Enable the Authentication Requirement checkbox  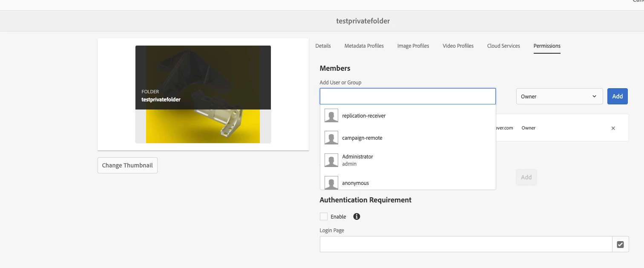tap(324, 216)
